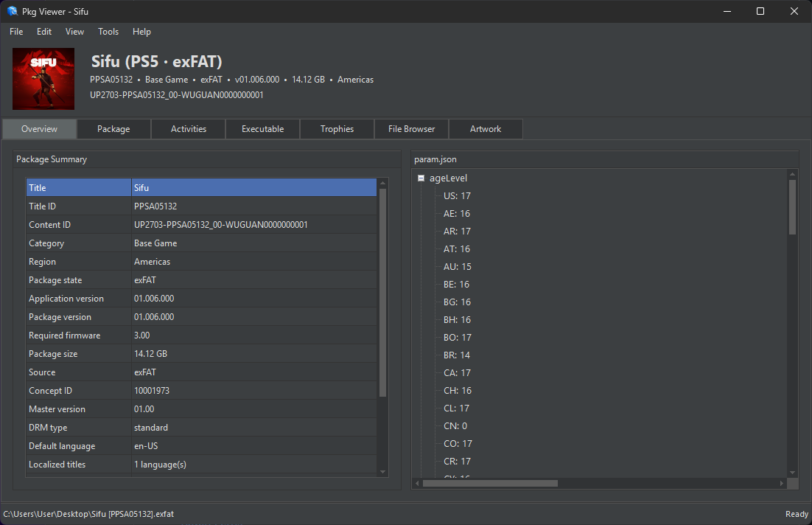Select the CH: 16 tree entry
Image resolution: width=812 pixels, height=525 pixels.
(458, 390)
